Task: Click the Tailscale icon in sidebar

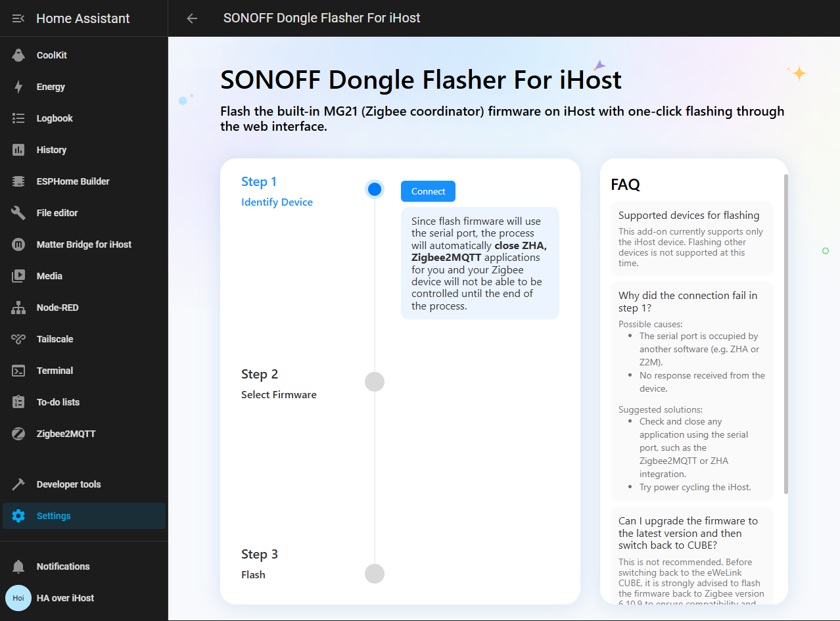Action: point(18,339)
